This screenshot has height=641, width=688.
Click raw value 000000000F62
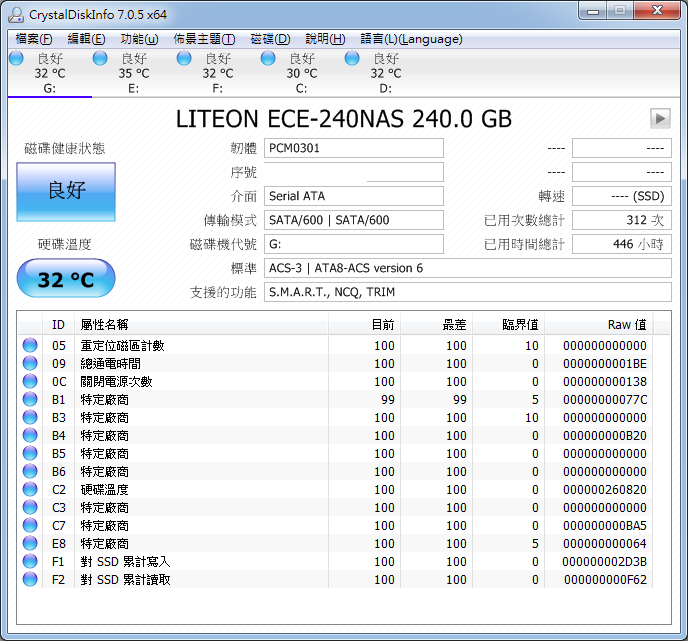click(606, 580)
